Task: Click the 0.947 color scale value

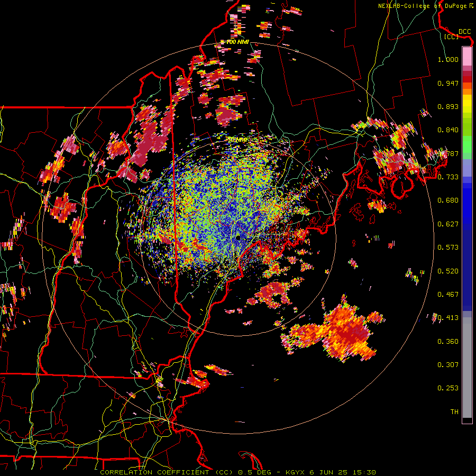Action: coord(448,83)
